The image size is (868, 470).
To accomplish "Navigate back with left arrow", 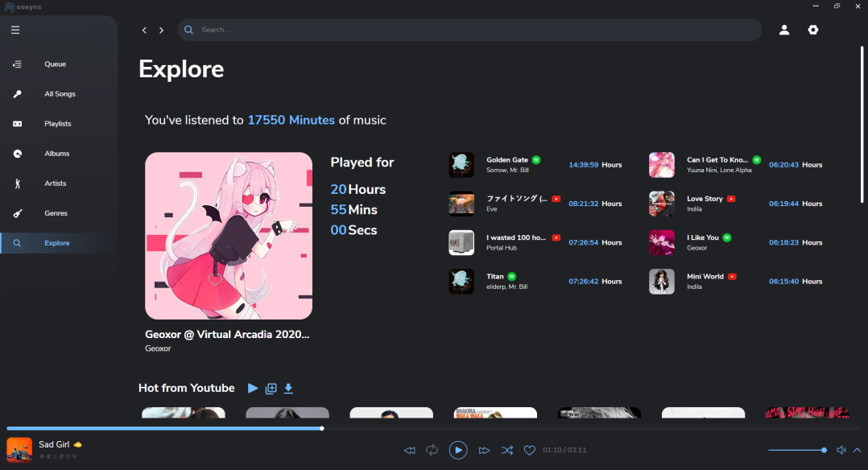I will tap(144, 30).
